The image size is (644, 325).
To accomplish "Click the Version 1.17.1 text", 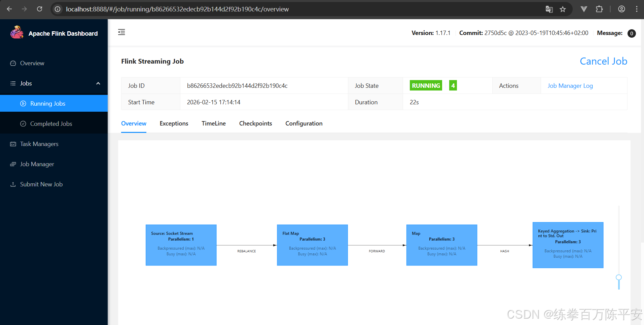I will pos(431,33).
